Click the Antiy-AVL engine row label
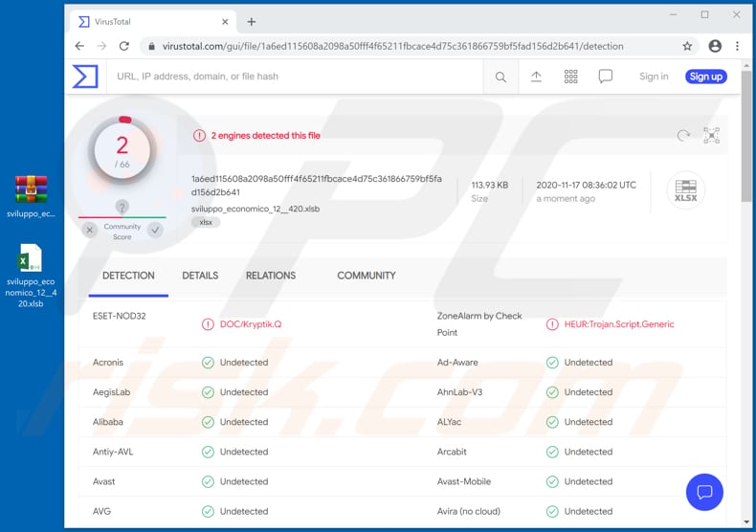This screenshot has width=756, height=532. point(113,452)
